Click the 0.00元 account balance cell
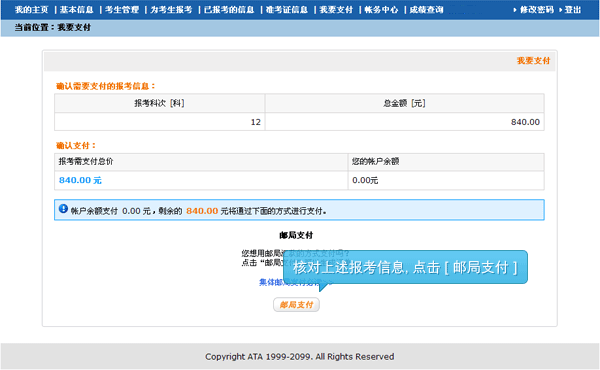The width and height of the screenshot is (600, 370). click(x=446, y=180)
